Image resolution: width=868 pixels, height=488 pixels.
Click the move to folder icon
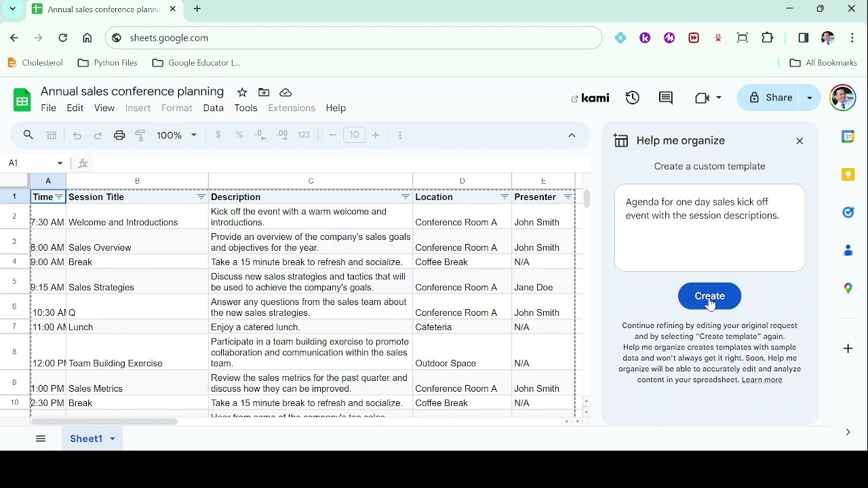click(264, 92)
